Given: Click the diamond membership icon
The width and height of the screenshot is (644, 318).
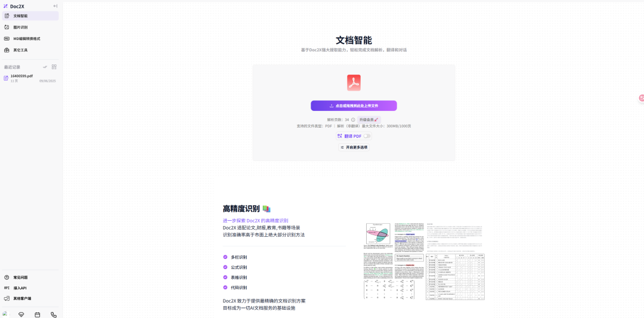Looking at the screenshot, I should [21, 314].
